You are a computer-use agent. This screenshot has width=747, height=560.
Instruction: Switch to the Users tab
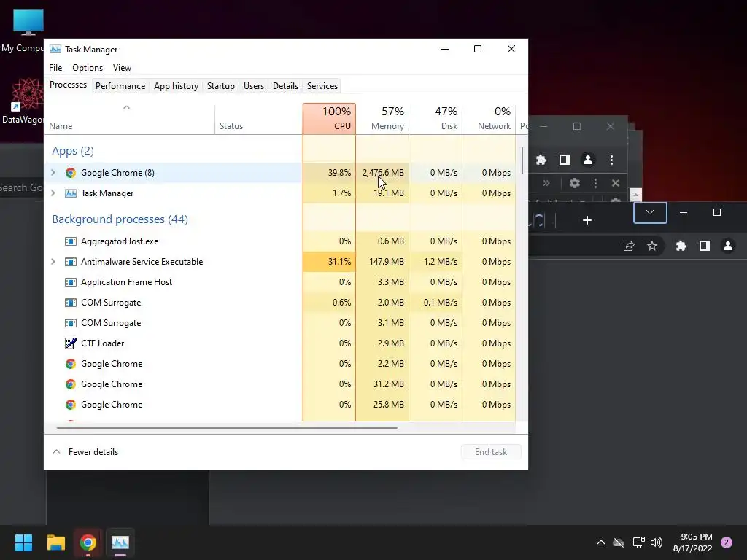(253, 86)
